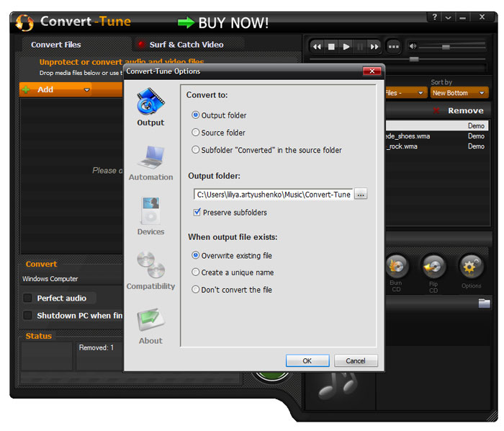Click the playback seek slider handle

point(414,59)
